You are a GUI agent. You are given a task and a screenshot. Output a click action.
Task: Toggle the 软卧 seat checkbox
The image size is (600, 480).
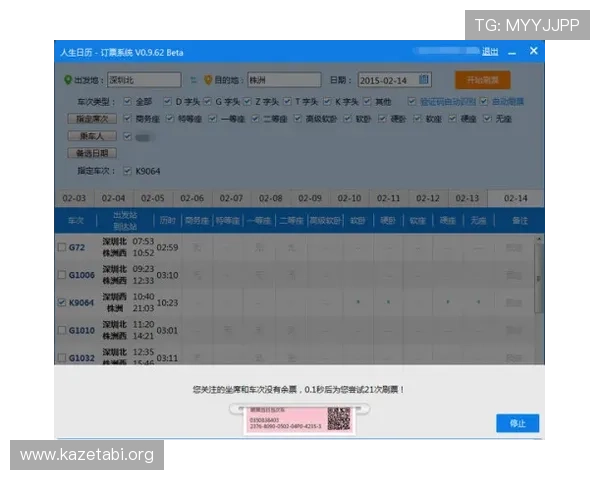(347, 119)
